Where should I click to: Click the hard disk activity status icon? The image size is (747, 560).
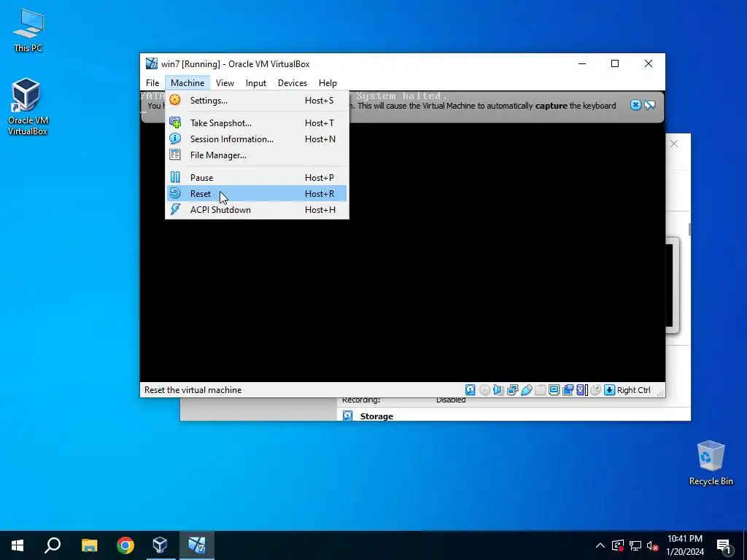[x=471, y=390]
